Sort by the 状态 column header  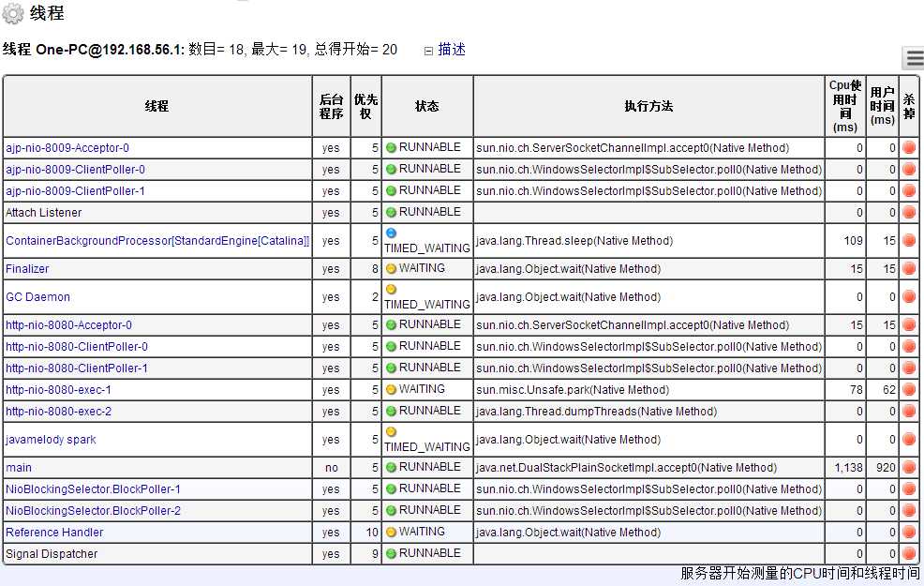[x=426, y=106]
